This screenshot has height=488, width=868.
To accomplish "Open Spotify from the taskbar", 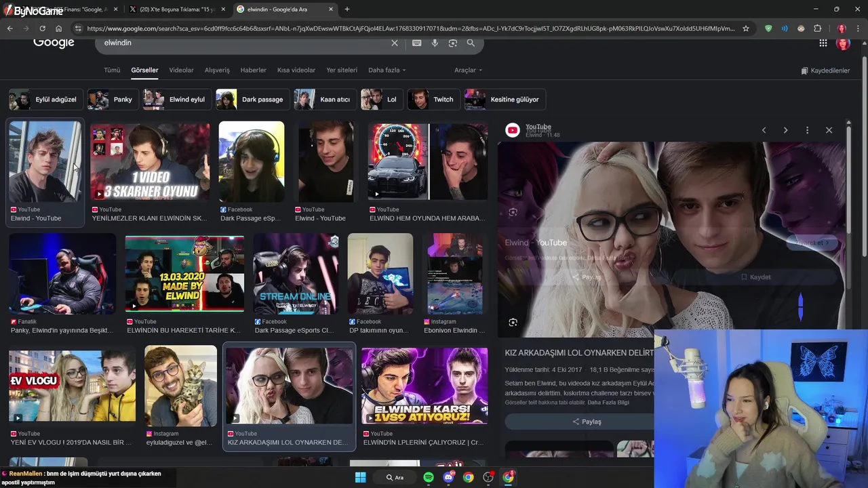I will (429, 477).
